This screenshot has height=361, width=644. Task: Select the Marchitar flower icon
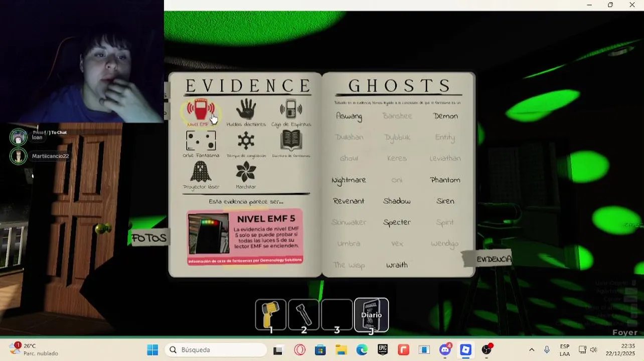tap(246, 172)
